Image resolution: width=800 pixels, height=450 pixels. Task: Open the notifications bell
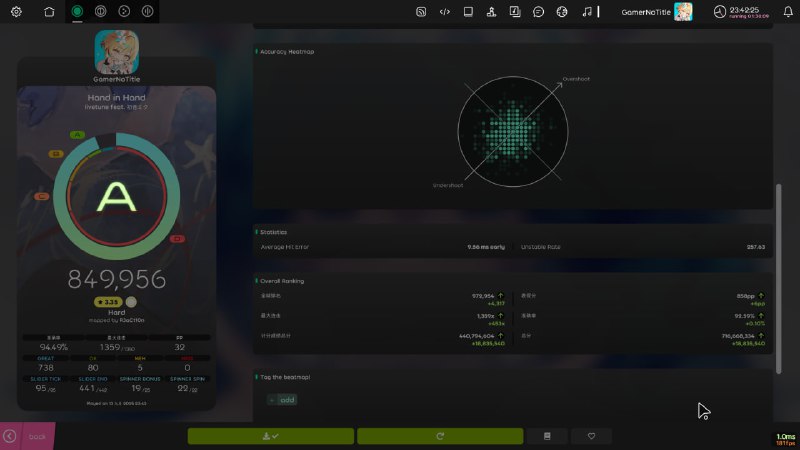[x=788, y=12]
